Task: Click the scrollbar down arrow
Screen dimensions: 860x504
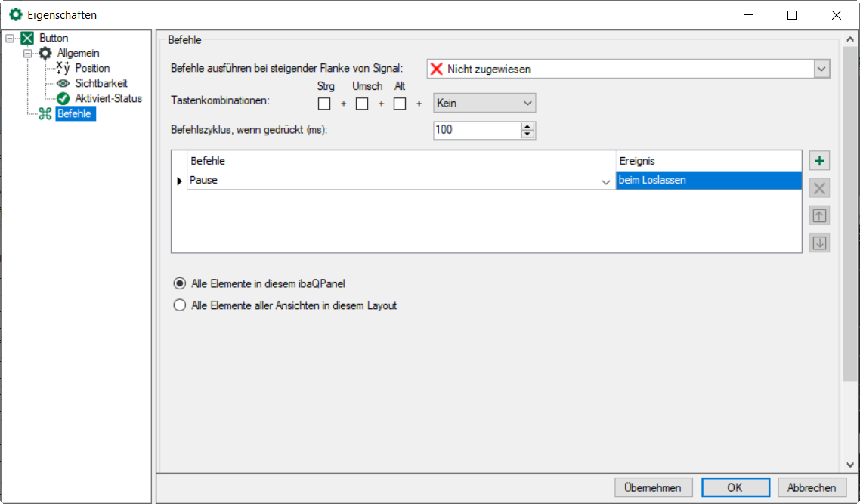Action: [x=849, y=465]
